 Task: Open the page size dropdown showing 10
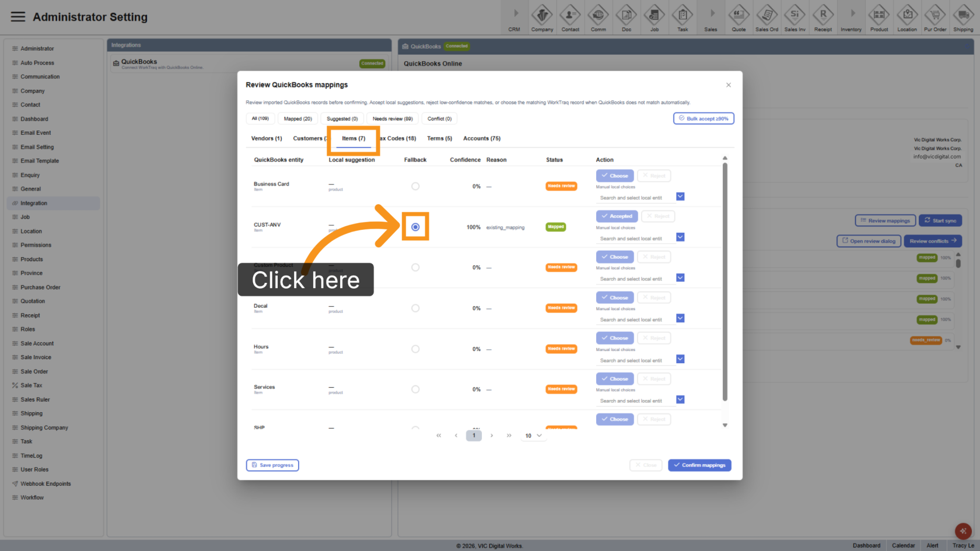(x=533, y=436)
